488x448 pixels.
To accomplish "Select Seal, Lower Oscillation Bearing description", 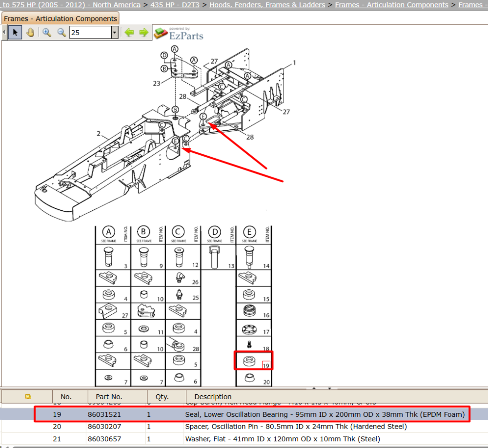I will (325, 414).
